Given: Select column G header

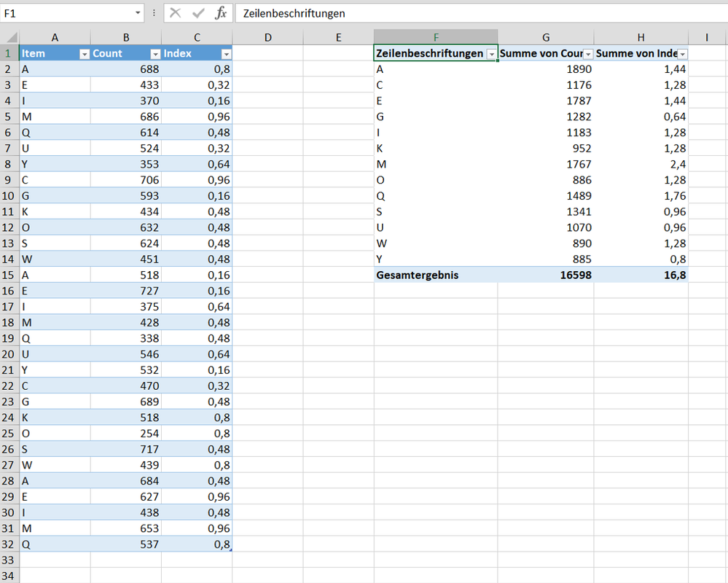Looking at the screenshot, I should [x=546, y=37].
